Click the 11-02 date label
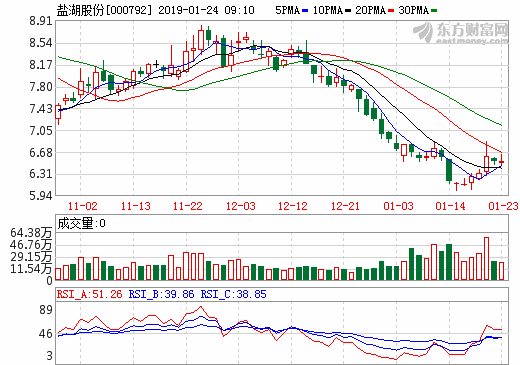Viewport: 520px width, 365px height. tap(83, 206)
